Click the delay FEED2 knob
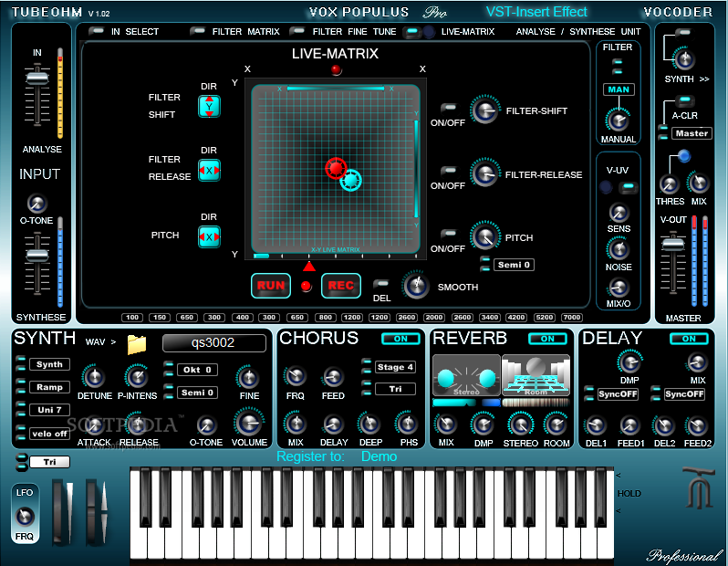Viewport: 728px width, 566px height. (x=697, y=425)
